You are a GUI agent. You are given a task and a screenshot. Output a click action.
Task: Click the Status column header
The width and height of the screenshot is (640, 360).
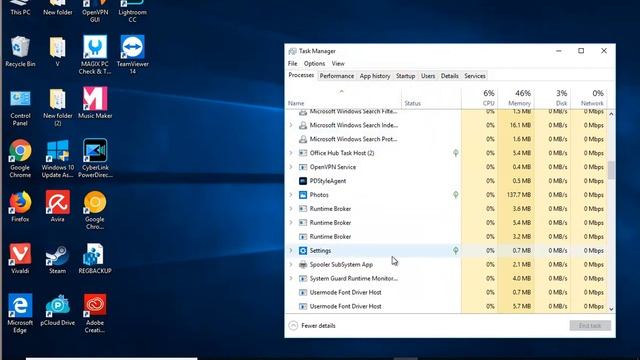(x=431, y=98)
